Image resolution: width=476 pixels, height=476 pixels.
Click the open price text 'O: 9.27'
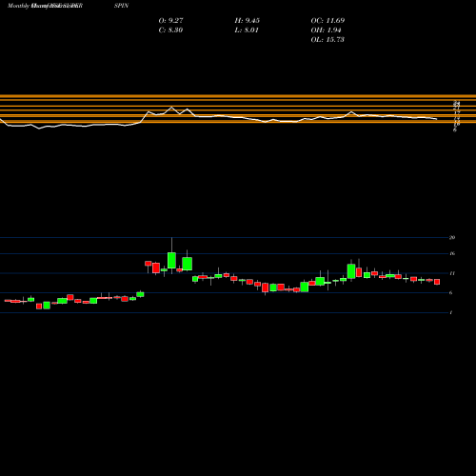(x=170, y=21)
